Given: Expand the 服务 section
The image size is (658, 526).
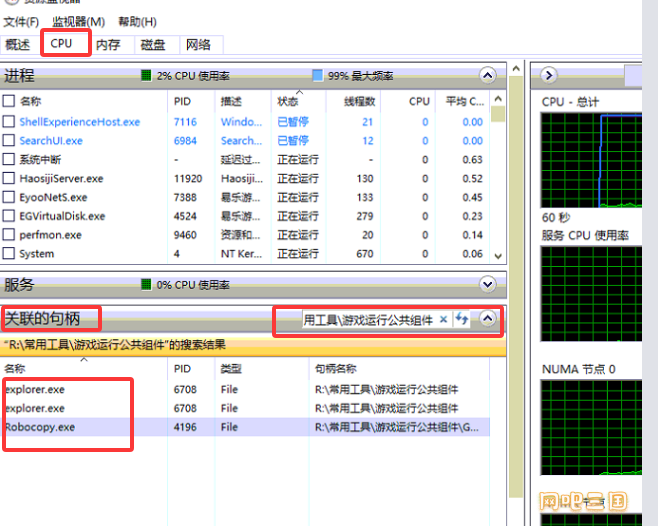Looking at the screenshot, I should [488, 285].
